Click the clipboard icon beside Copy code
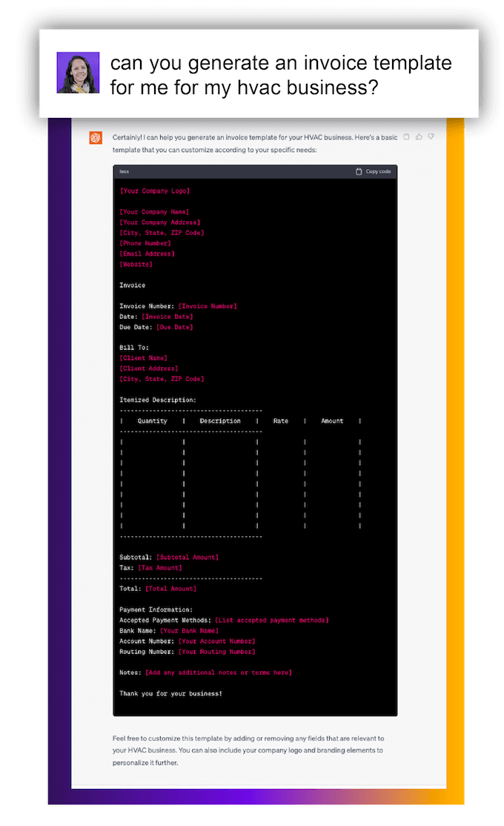504x826 pixels. (359, 171)
